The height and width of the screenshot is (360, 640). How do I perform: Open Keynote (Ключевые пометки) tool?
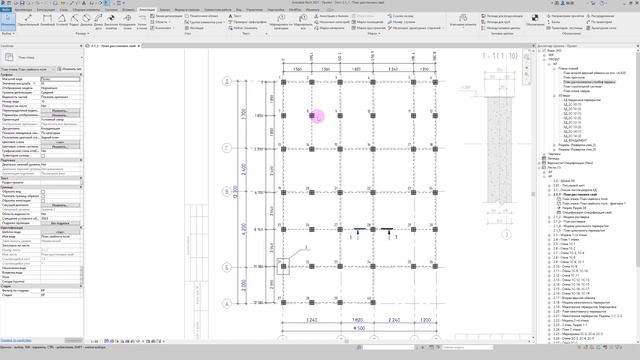[462, 20]
